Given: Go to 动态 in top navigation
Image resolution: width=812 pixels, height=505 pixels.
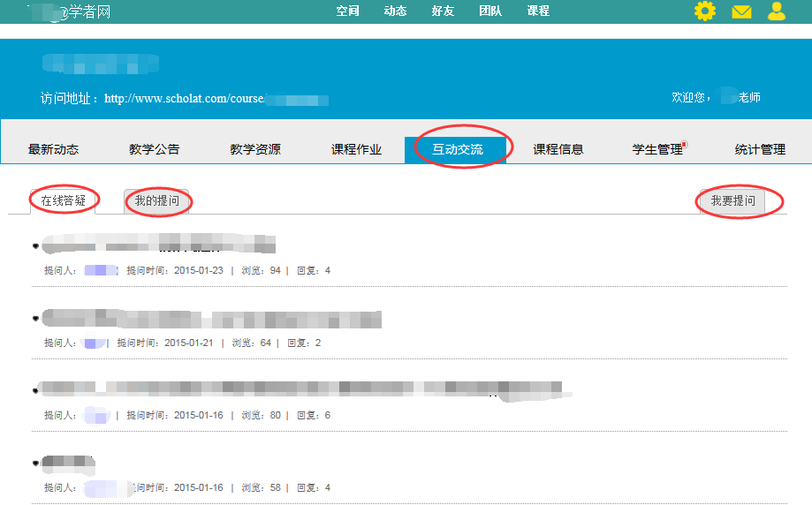Looking at the screenshot, I should (x=396, y=11).
